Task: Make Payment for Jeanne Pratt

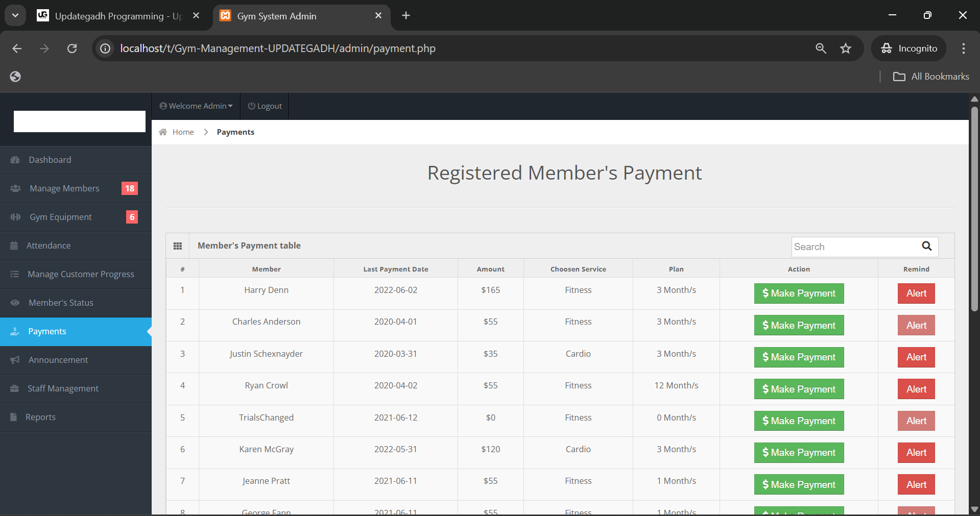Action: pyautogui.click(x=799, y=484)
